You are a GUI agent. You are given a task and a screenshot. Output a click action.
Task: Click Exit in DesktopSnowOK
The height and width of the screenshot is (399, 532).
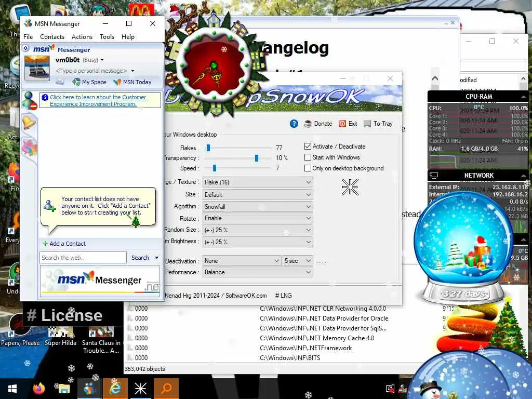(348, 124)
